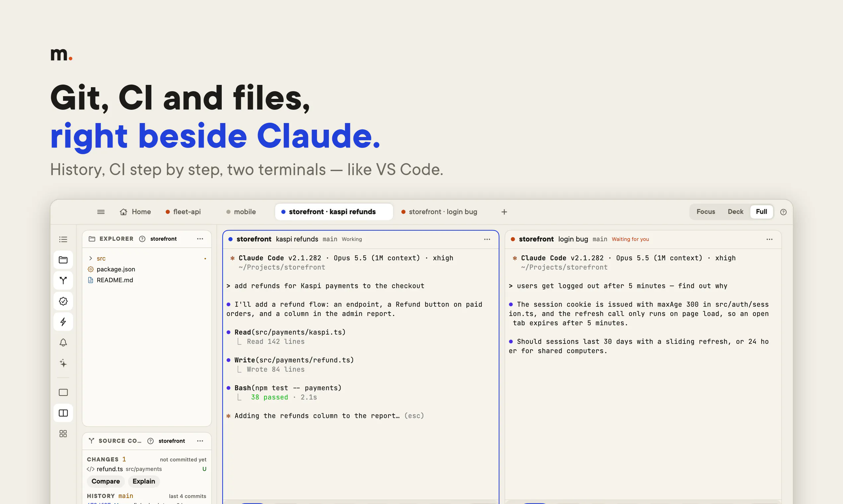Open changed file refund.ts in Source Control
843x504 pixels.
147,469
